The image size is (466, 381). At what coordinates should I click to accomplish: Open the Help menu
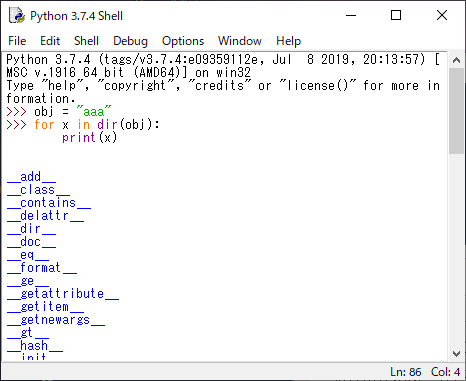(288, 41)
